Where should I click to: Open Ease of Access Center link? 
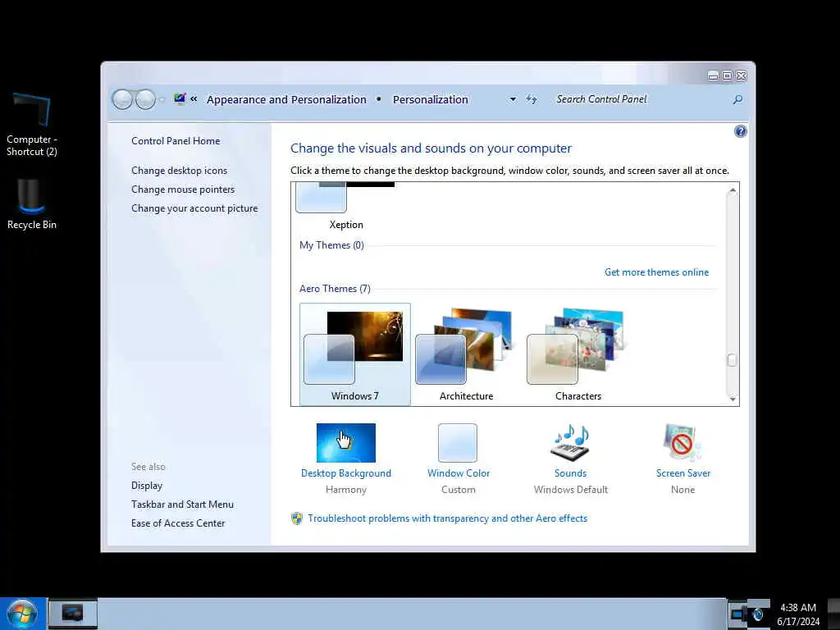[x=178, y=523]
